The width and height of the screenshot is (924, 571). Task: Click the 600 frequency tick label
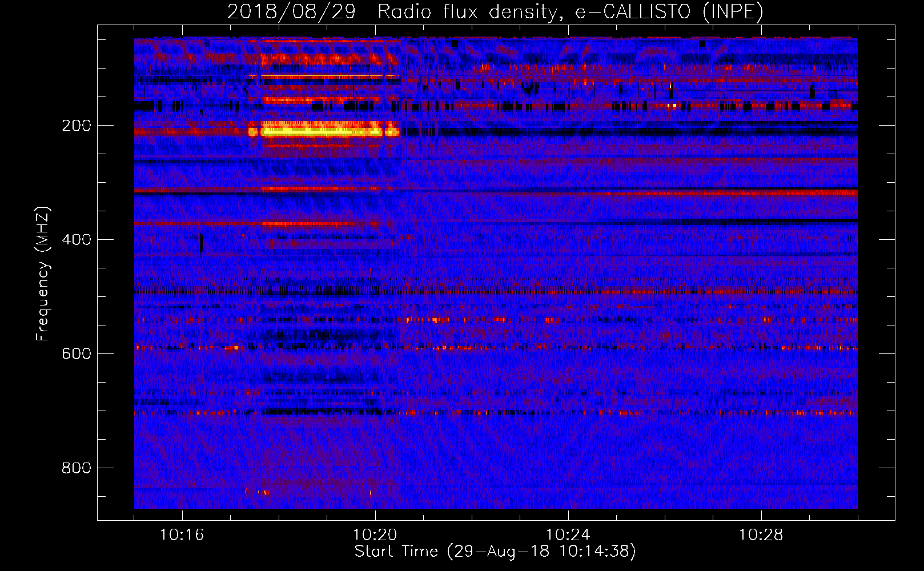[77, 354]
